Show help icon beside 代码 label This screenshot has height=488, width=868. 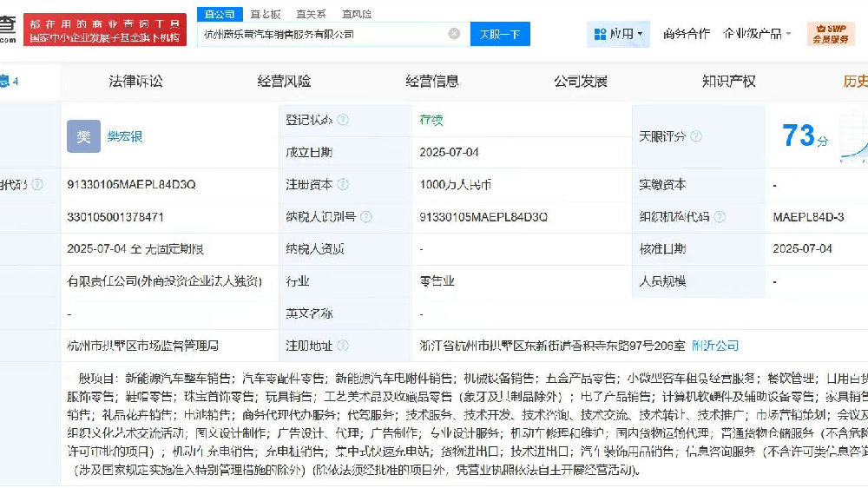point(37,184)
